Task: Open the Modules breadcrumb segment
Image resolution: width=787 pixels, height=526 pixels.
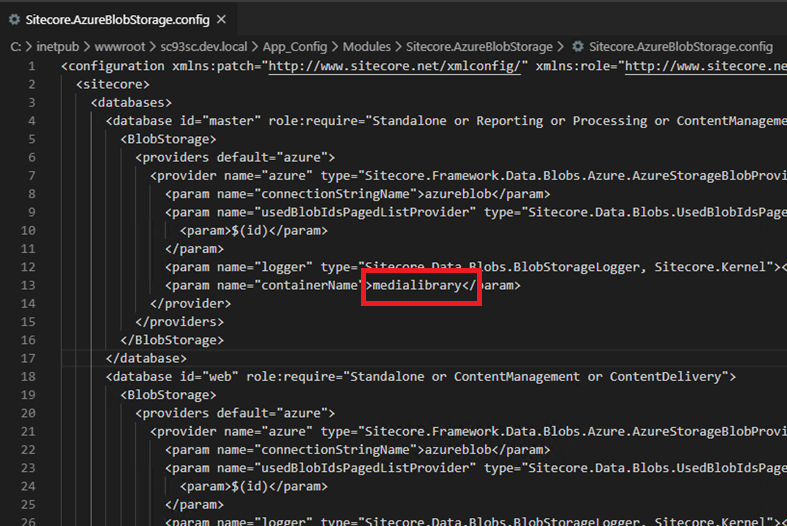Action: (366, 47)
